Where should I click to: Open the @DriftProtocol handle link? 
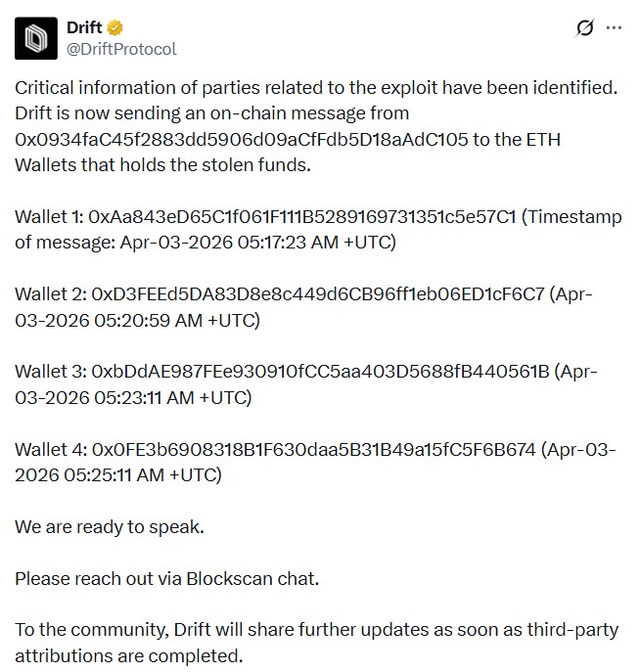click(122, 48)
